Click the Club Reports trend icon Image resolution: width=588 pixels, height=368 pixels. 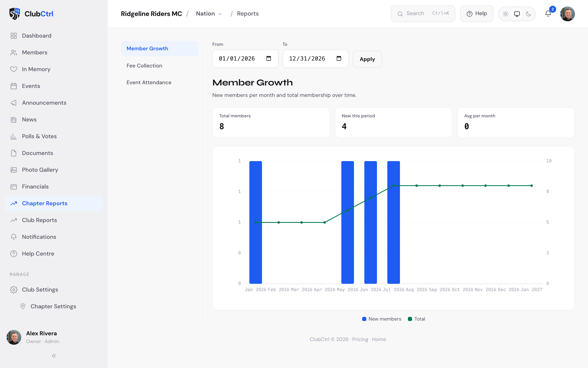click(14, 220)
